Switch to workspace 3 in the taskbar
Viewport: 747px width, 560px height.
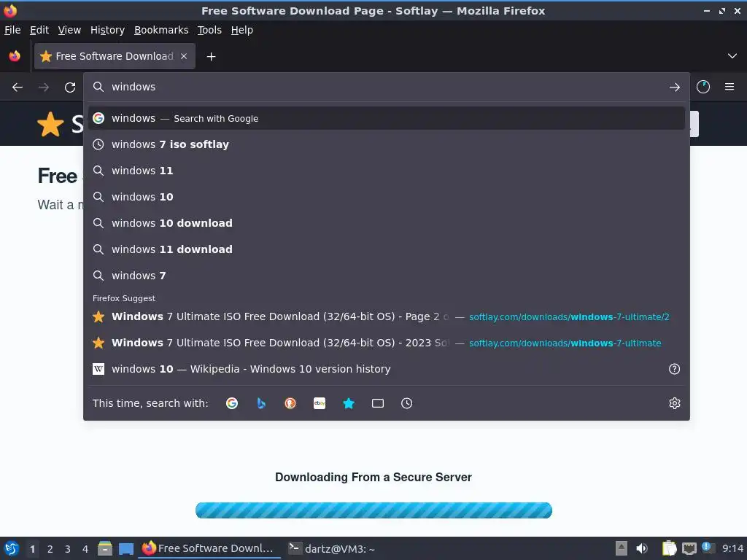(x=68, y=549)
